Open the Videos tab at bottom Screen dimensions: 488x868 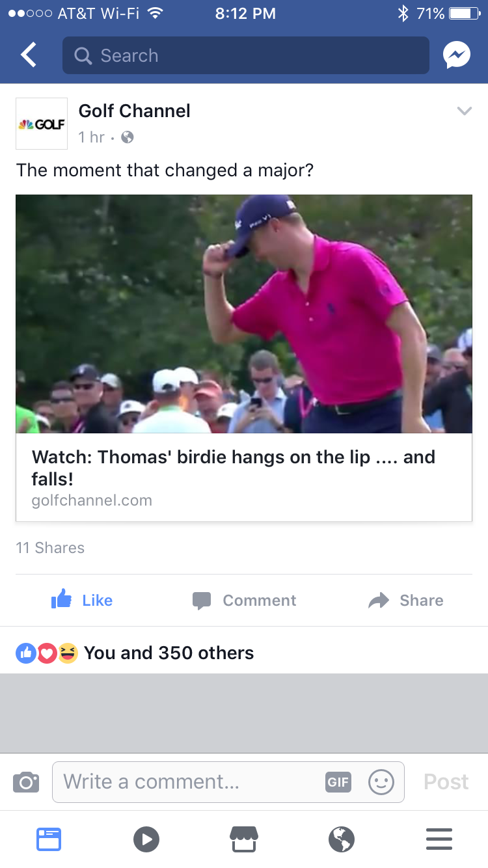tap(146, 839)
